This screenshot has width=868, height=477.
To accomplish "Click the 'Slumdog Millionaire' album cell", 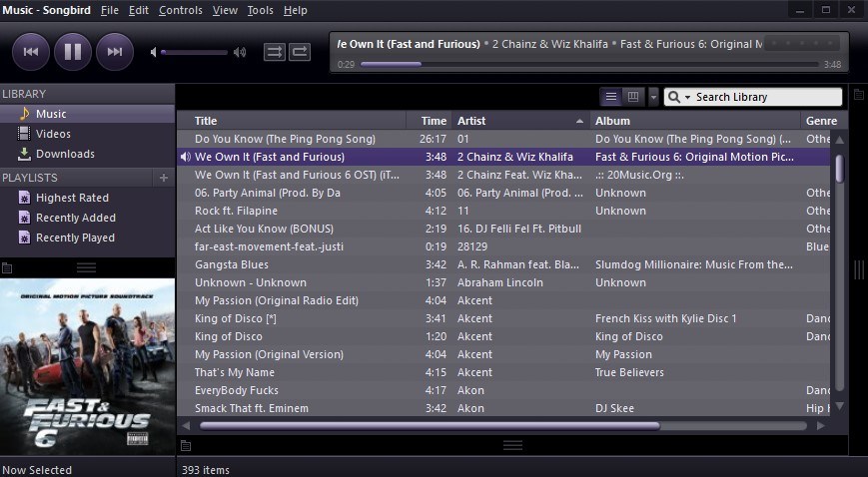I will pyautogui.click(x=694, y=264).
